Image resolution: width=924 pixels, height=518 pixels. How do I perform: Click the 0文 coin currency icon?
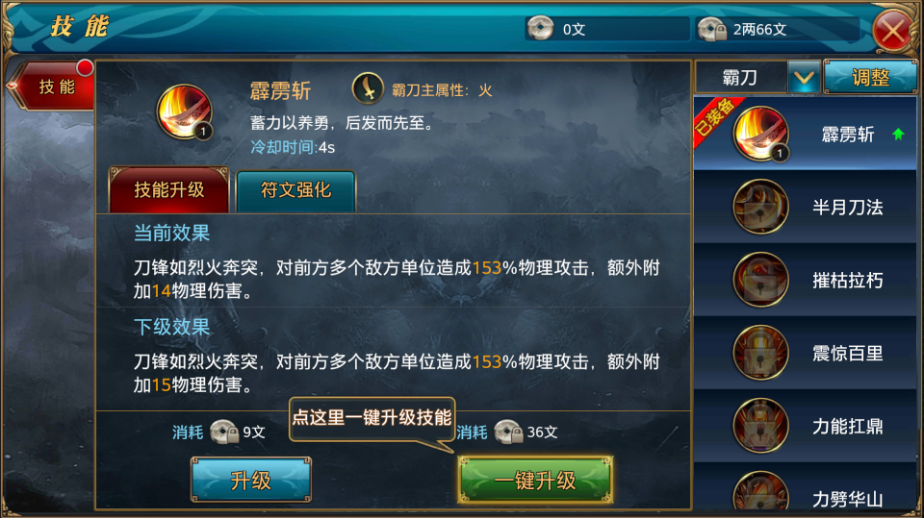[x=540, y=28]
